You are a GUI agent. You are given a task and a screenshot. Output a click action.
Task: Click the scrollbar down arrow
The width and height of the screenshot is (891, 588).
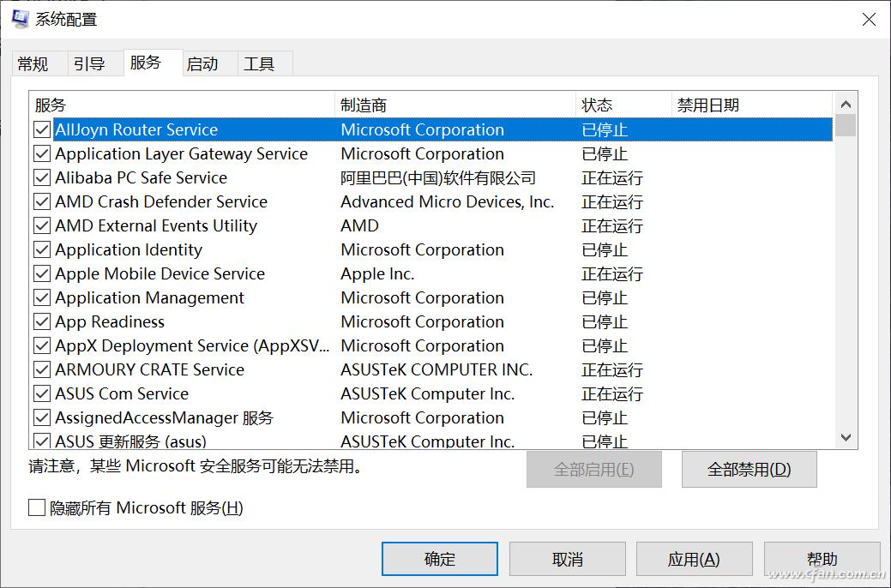point(846,437)
